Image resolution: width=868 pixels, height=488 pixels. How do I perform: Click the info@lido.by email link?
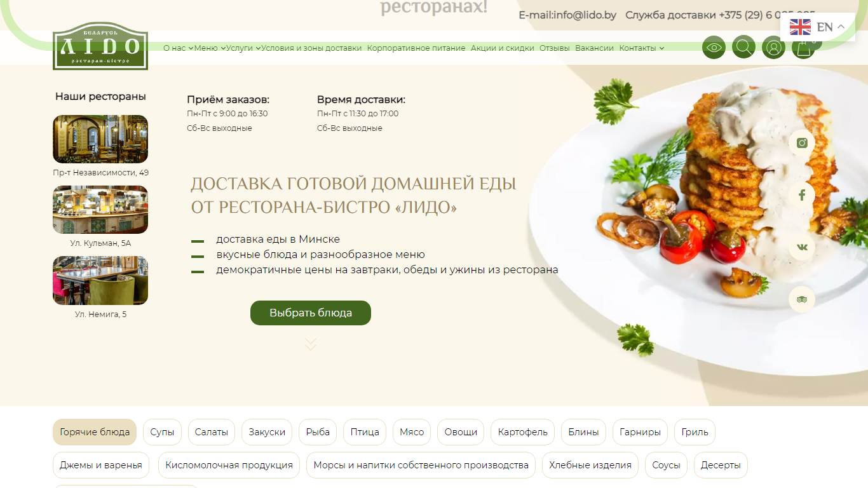[x=585, y=15]
